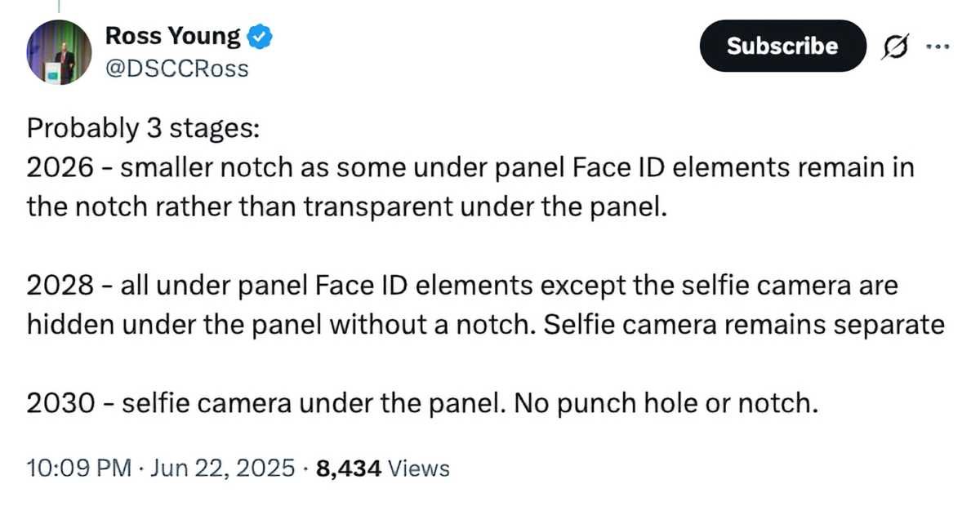This screenshot has width=980, height=506.
Task: Click the 'Probably 3 stages:' text line
Action: point(142,128)
